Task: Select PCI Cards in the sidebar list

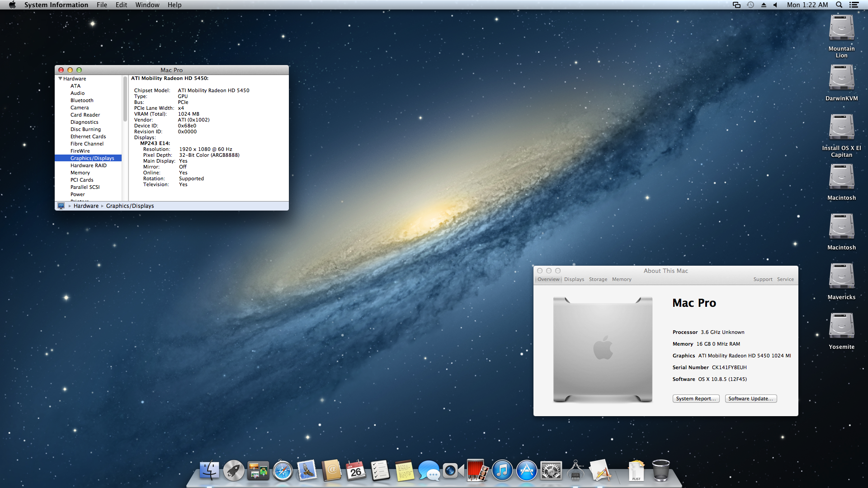Action: pos(82,180)
